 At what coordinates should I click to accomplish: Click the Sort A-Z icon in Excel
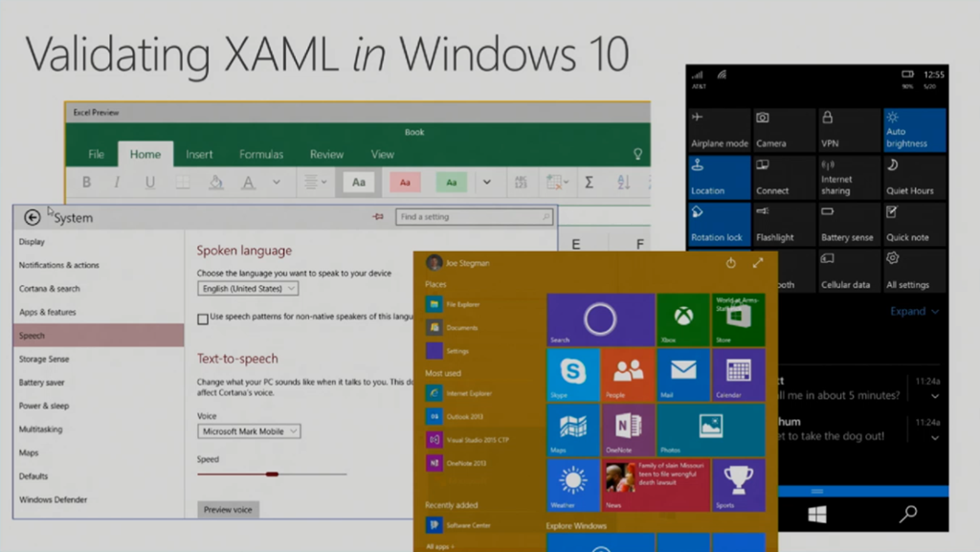(x=623, y=183)
